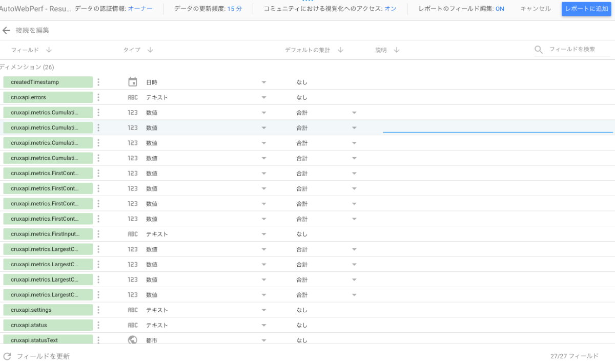Image resolution: width=615 pixels, height=364 pixels.
Task: Click フィールドを更新 to refresh fields
Action: click(43, 356)
